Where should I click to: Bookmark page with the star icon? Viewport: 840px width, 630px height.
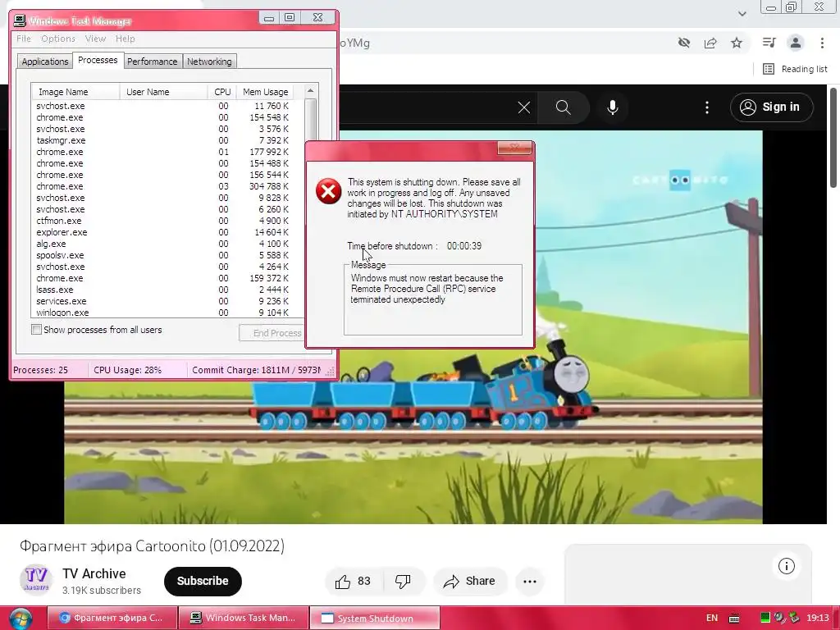[x=737, y=43]
